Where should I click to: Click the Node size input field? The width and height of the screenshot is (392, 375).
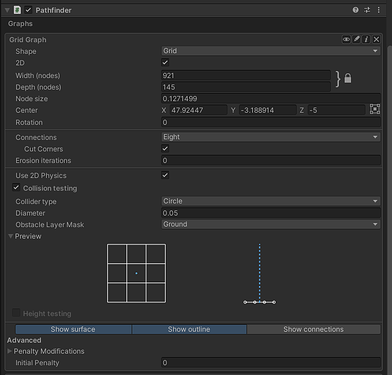(271, 99)
